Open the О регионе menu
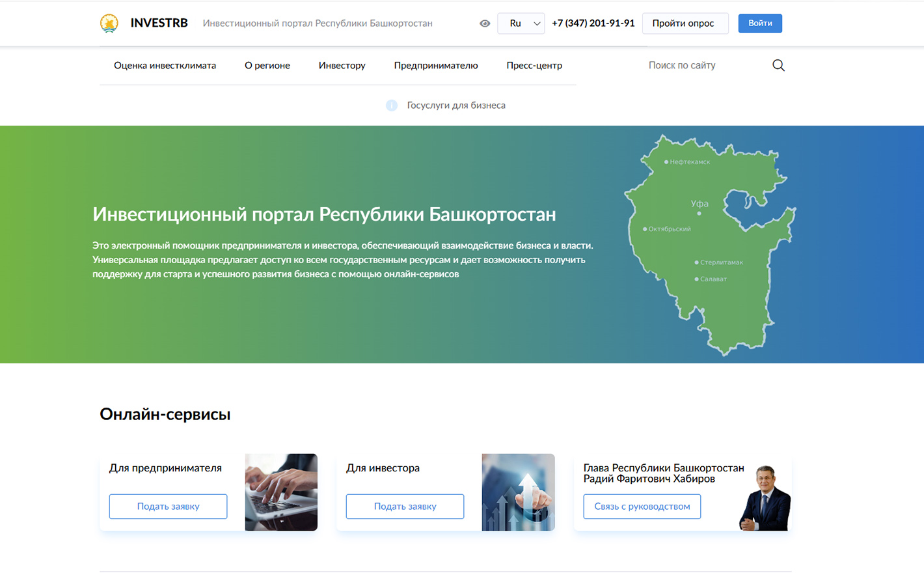This screenshot has height=573, width=924. (267, 65)
